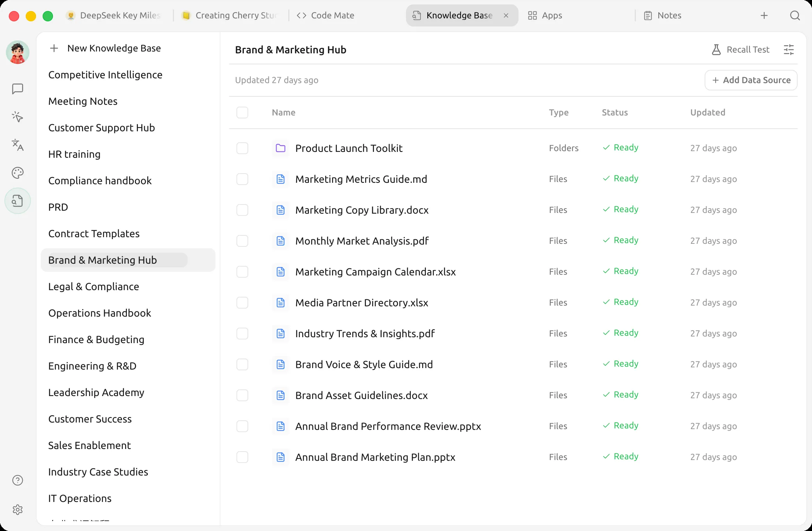This screenshot has width=812, height=531.
Task: Check the Monthly Market Analysis.pdf checkbox
Action: coord(242,241)
